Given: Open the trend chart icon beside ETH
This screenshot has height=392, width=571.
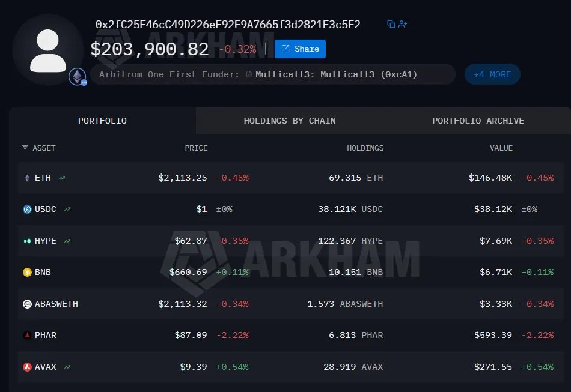Looking at the screenshot, I should 62,178.
